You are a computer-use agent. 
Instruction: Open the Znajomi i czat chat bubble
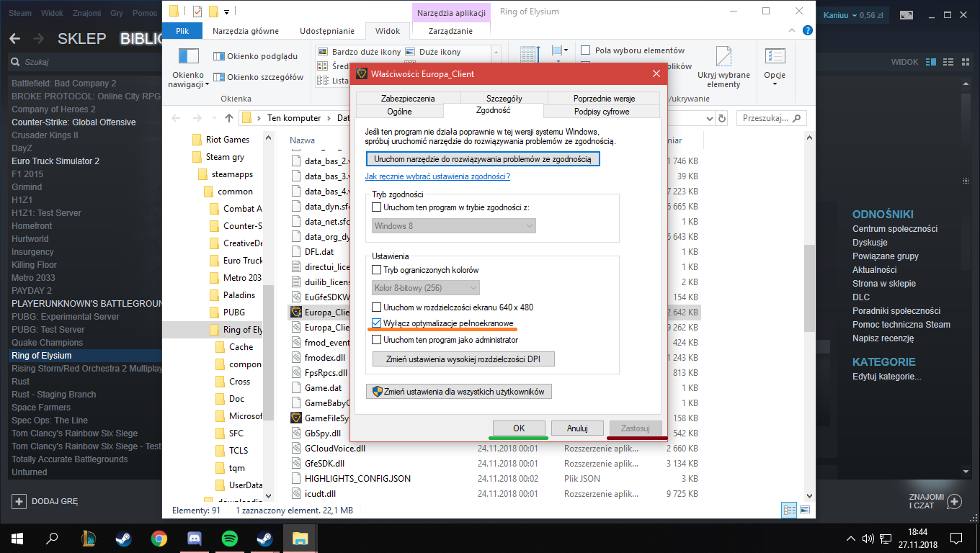954,501
